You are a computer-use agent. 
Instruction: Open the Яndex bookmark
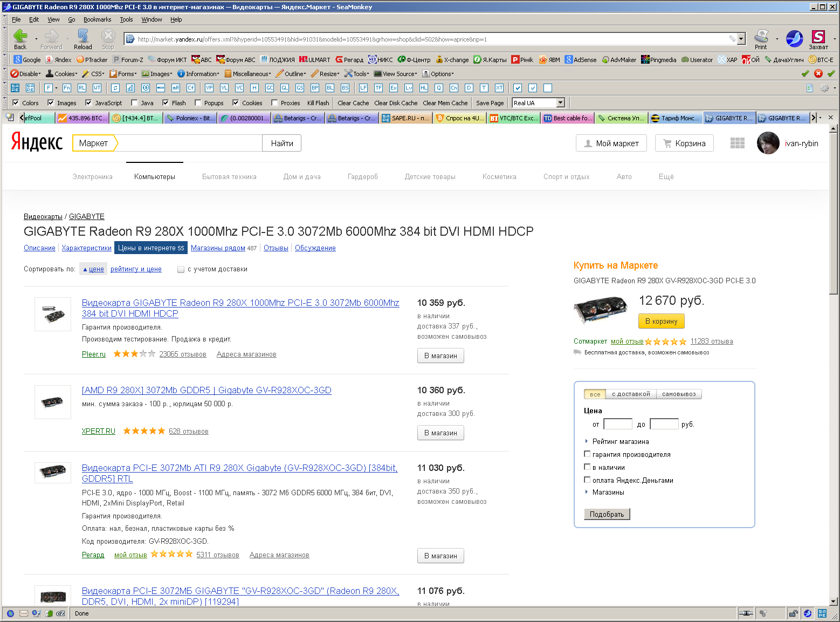59,60
